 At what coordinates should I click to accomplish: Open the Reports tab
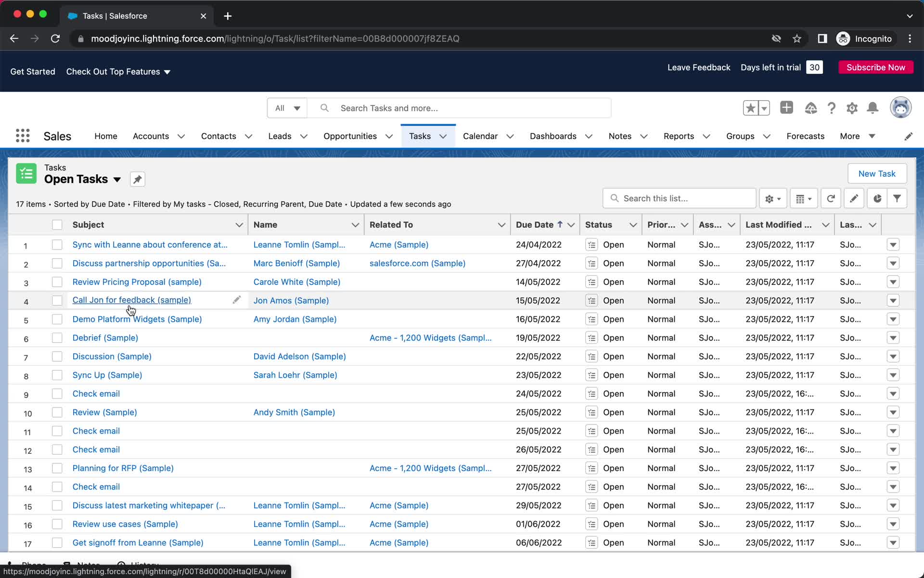[679, 136]
